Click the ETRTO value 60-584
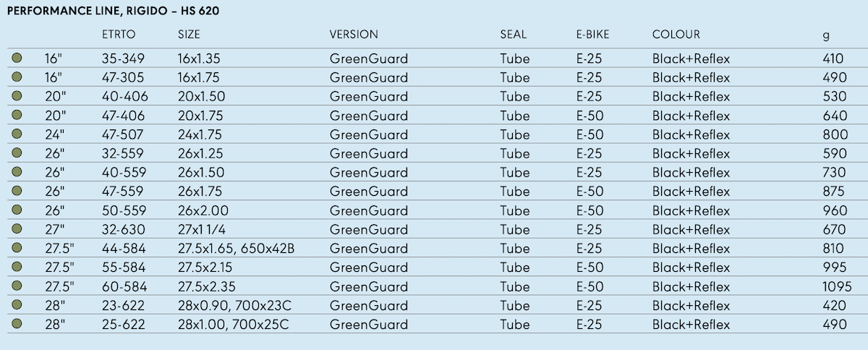Viewport: 868px width, 350px height. [x=124, y=286]
